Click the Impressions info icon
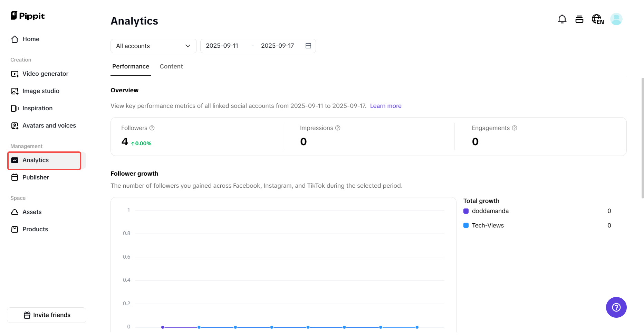The image size is (644, 335). 338,128
